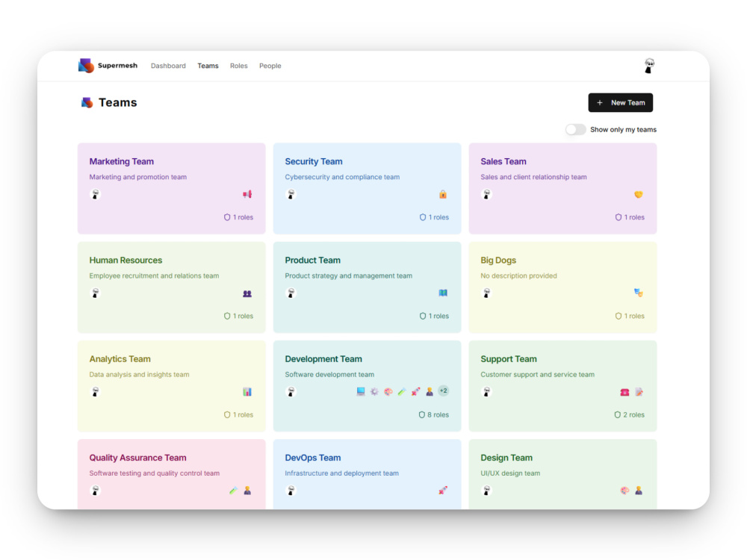Screen dimensions: 747x560
Task: Toggle the Show only my teams switch
Action: [x=575, y=129]
